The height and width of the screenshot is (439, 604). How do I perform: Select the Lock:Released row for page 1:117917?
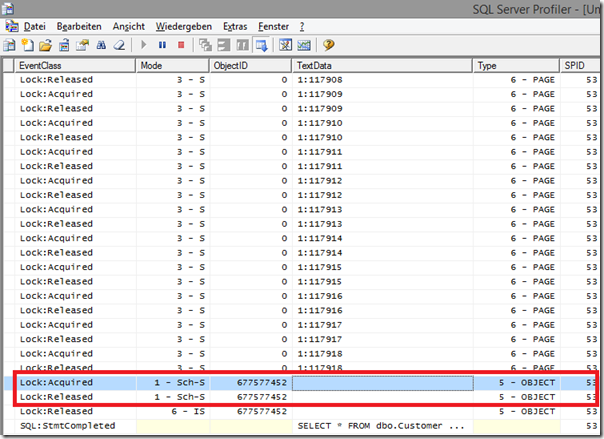[x=302, y=339]
